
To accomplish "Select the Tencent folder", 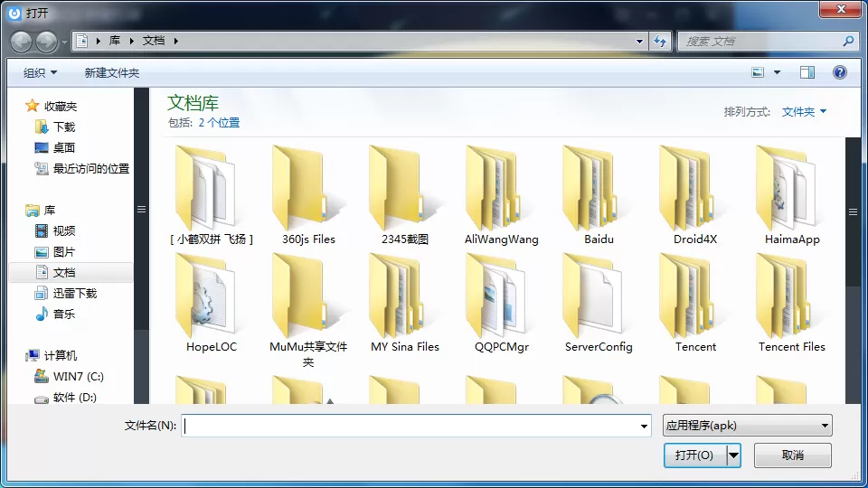I will coord(695,303).
